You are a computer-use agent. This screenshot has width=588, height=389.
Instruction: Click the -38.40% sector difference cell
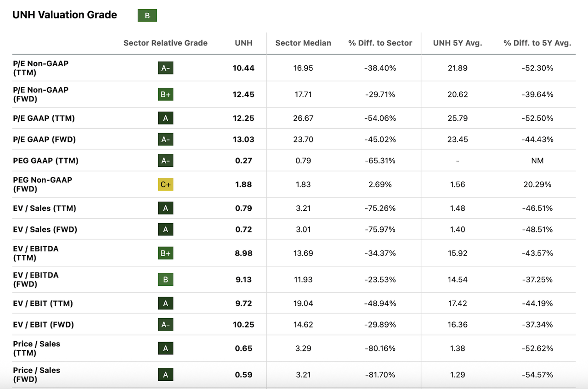[x=380, y=68]
